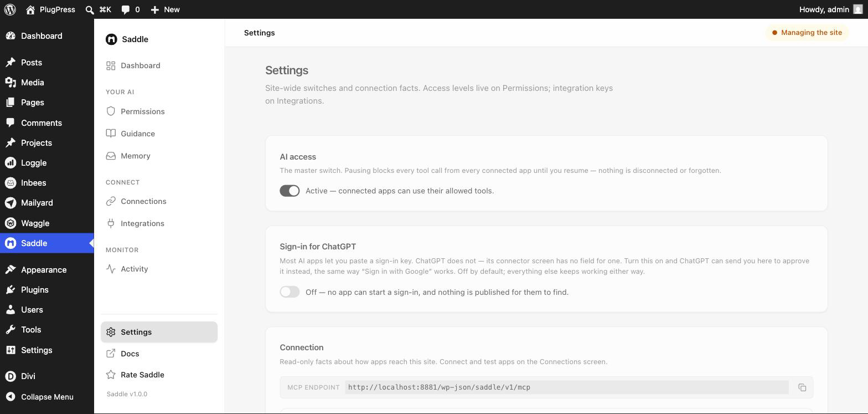Screen dimensions: 868x414
Task: Open the Docs external link
Action: pyautogui.click(x=159, y=354)
